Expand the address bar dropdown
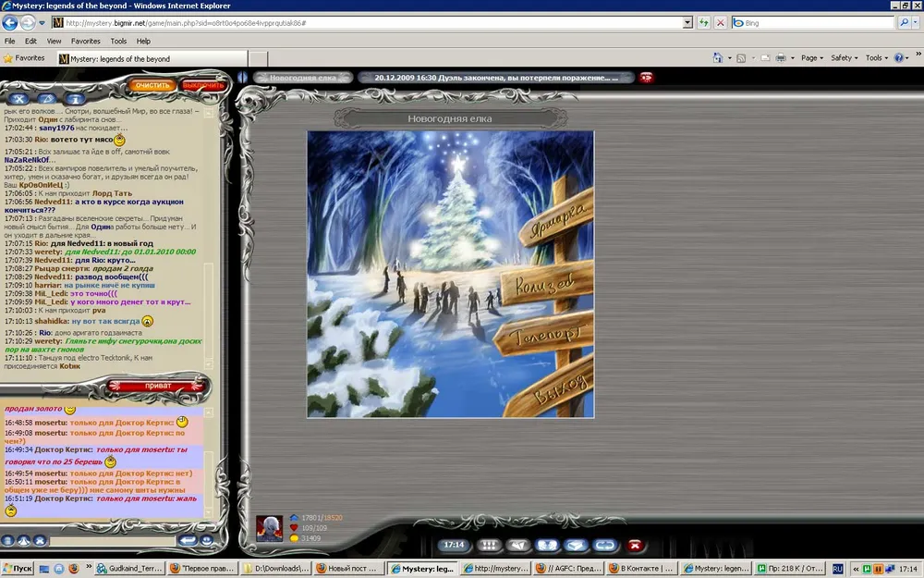The height and width of the screenshot is (578, 924). pos(687,22)
